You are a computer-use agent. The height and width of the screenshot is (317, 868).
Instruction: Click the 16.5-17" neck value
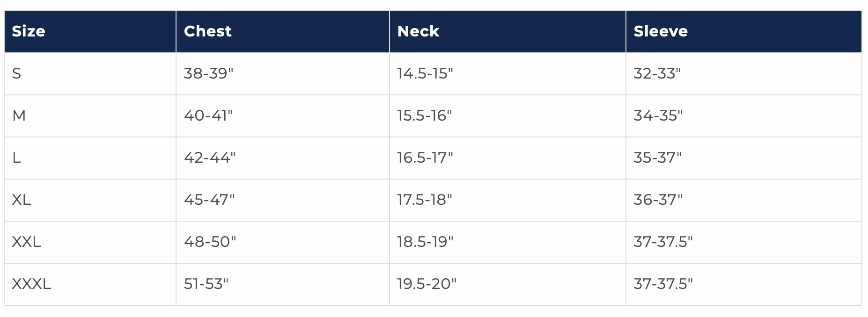pos(425,158)
